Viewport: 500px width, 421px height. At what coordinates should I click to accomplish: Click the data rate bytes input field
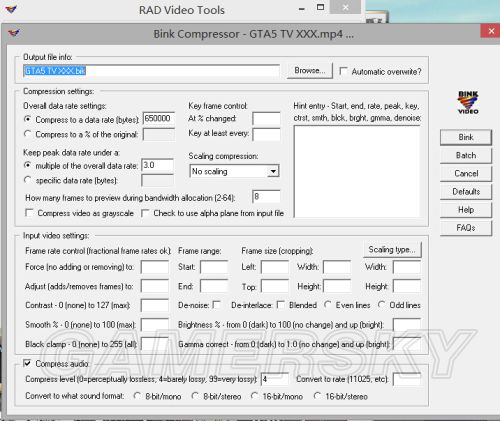159,119
